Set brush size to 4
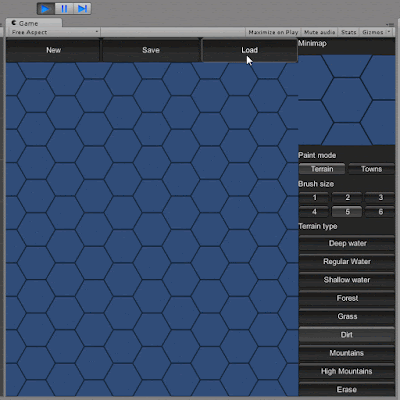Screen dimensions: 400x400 [314, 212]
